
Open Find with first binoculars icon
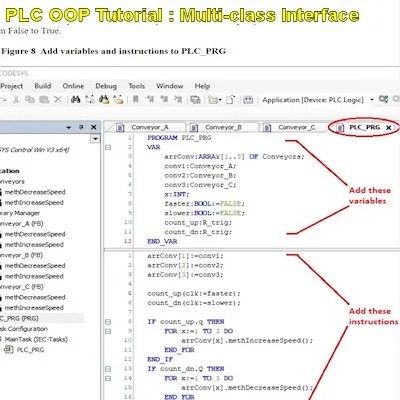click(76, 99)
